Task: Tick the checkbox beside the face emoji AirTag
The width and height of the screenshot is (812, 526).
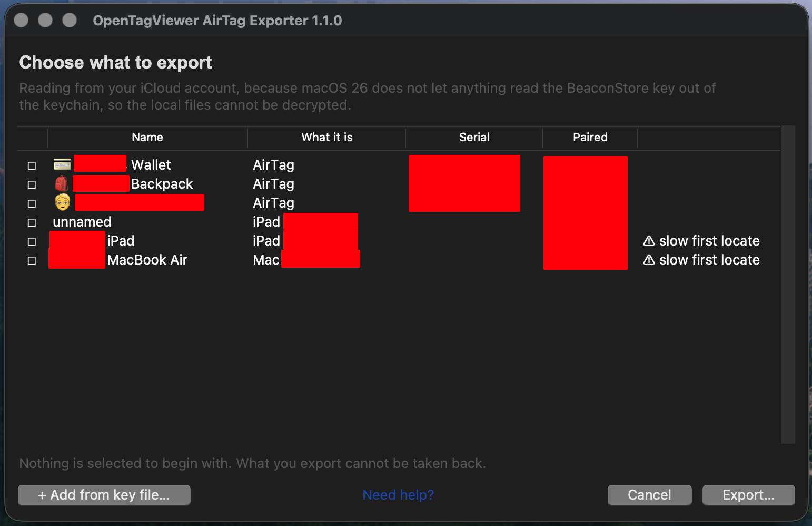Action: pos(32,203)
